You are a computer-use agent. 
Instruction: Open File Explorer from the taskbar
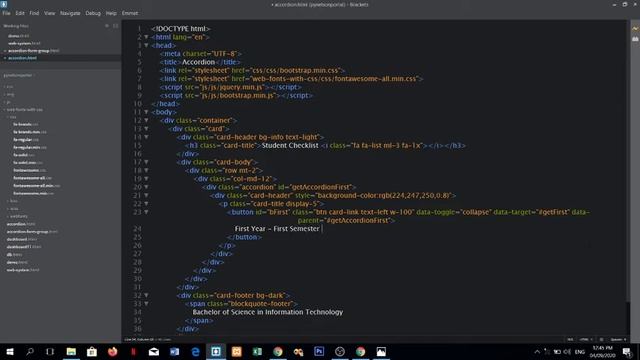pyautogui.click(x=71, y=351)
